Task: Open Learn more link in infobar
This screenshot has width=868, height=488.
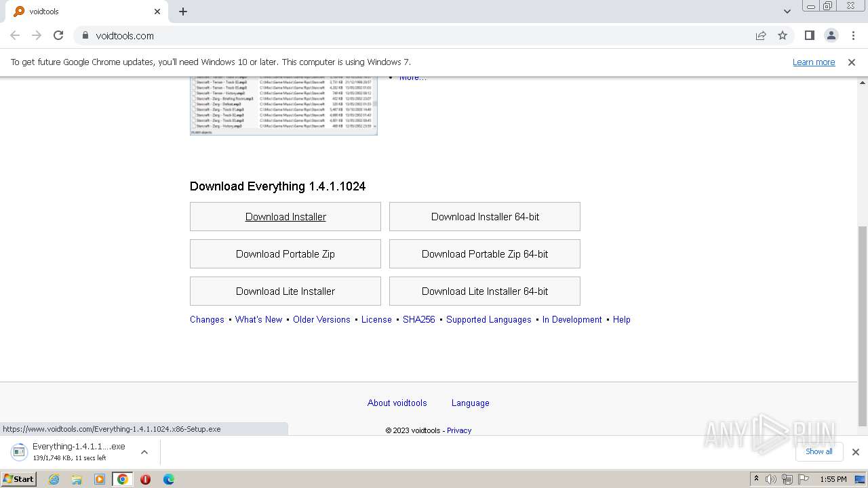Action: pyautogui.click(x=814, y=62)
